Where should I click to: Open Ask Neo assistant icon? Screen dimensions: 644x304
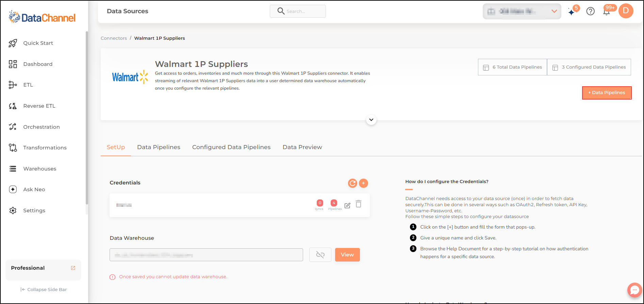[13, 190]
